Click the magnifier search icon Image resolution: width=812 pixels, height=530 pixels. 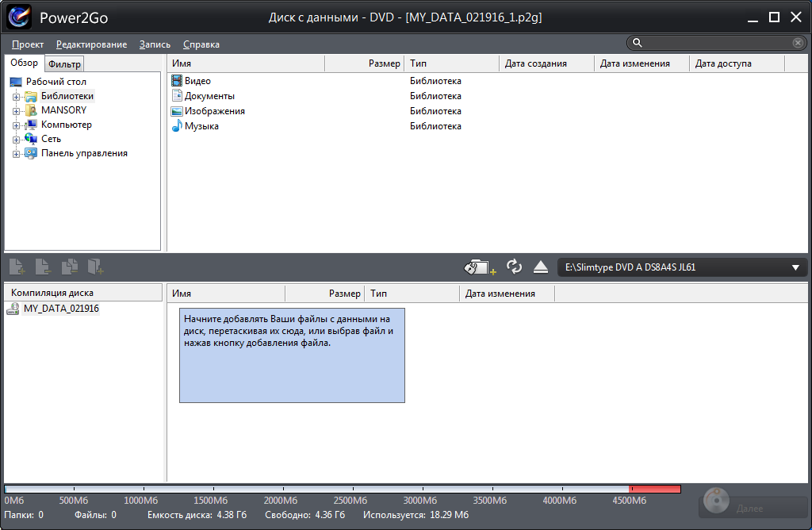[637, 43]
